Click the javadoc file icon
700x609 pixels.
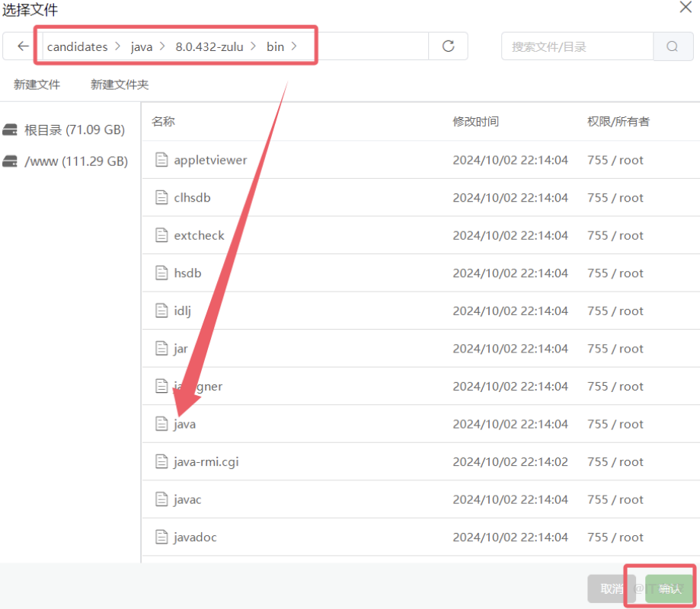[x=161, y=537]
